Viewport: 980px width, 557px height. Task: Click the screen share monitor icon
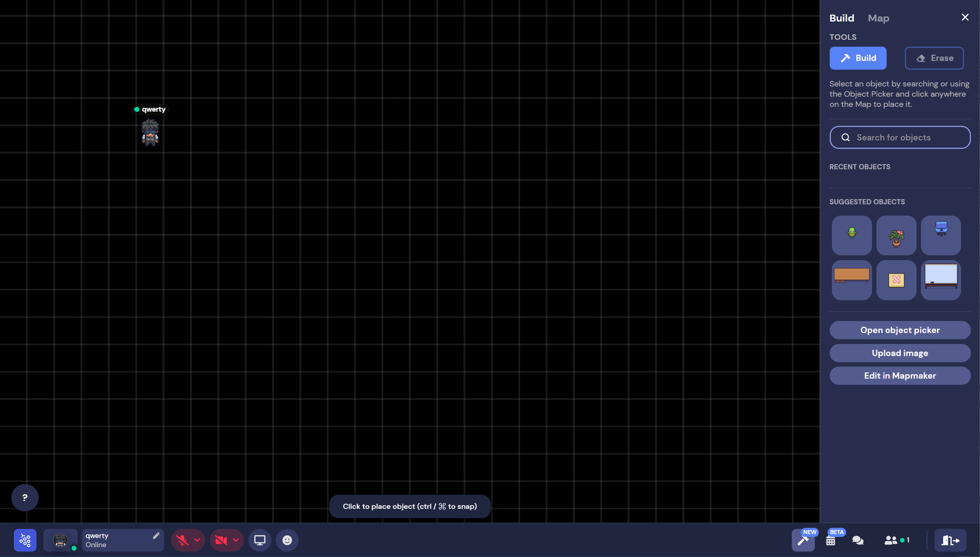click(260, 540)
